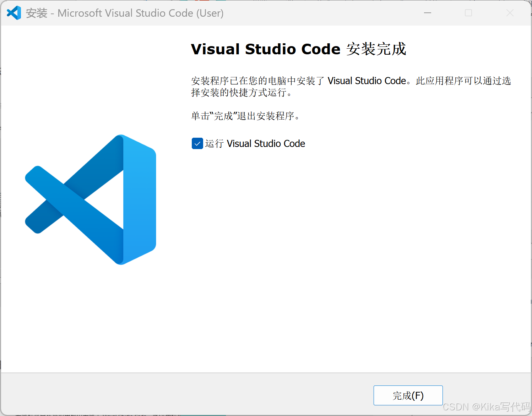Minimize the setup window

coord(427,13)
